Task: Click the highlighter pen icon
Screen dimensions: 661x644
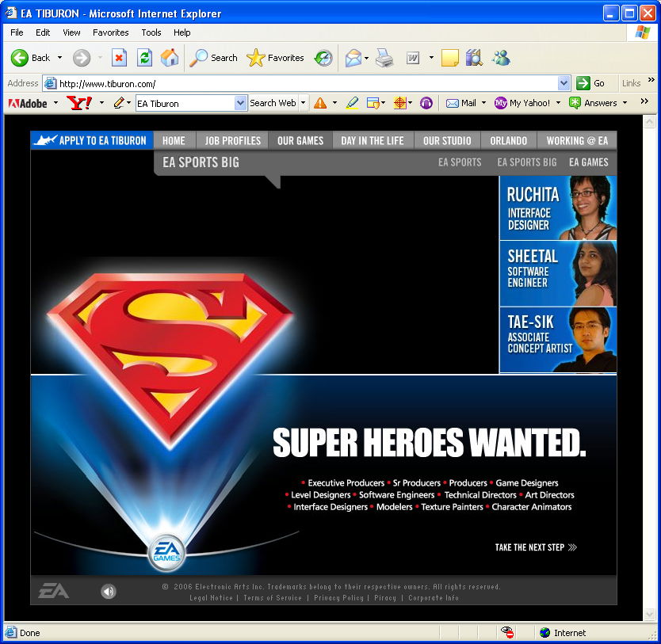Action: 352,103
